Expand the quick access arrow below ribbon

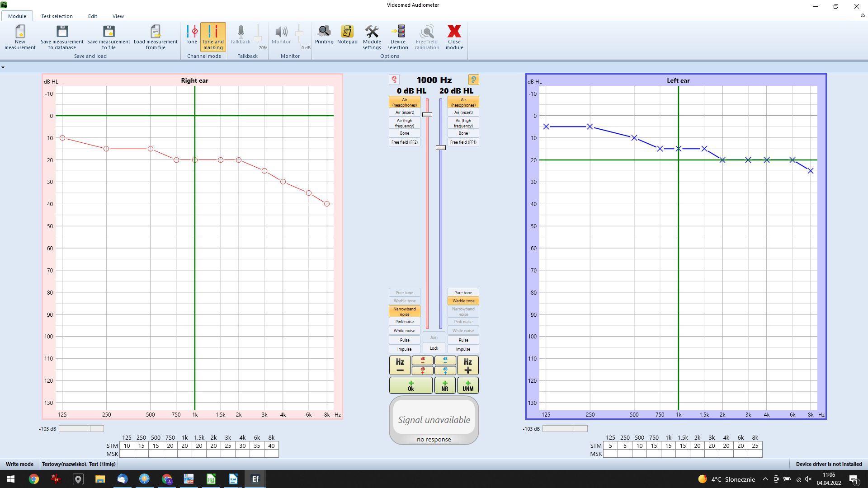click(x=3, y=67)
